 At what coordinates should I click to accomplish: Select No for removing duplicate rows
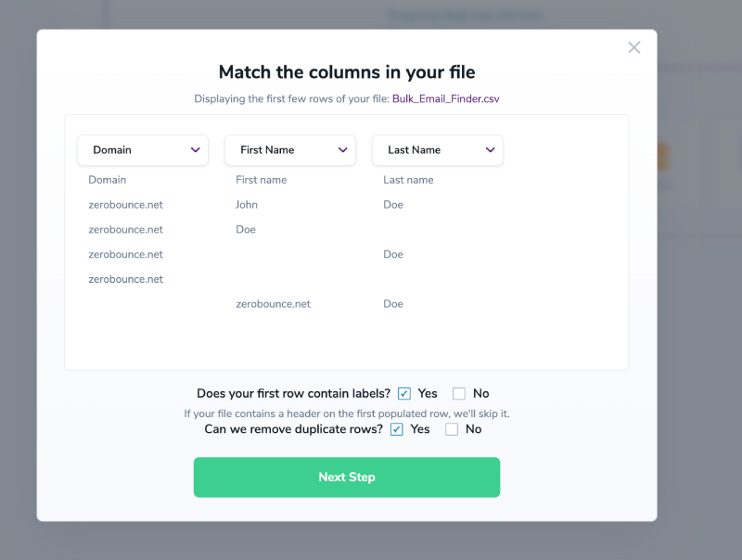[452, 428]
